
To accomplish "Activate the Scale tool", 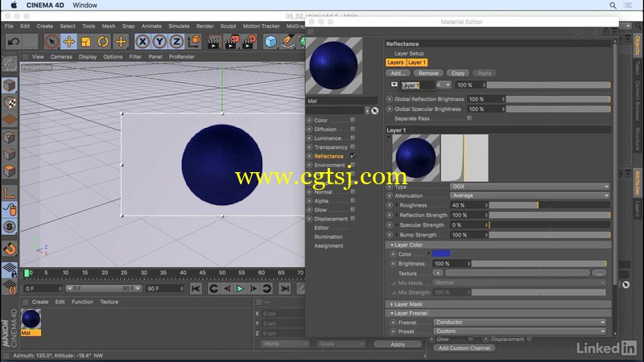I will pyautogui.click(x=86, y=42).
